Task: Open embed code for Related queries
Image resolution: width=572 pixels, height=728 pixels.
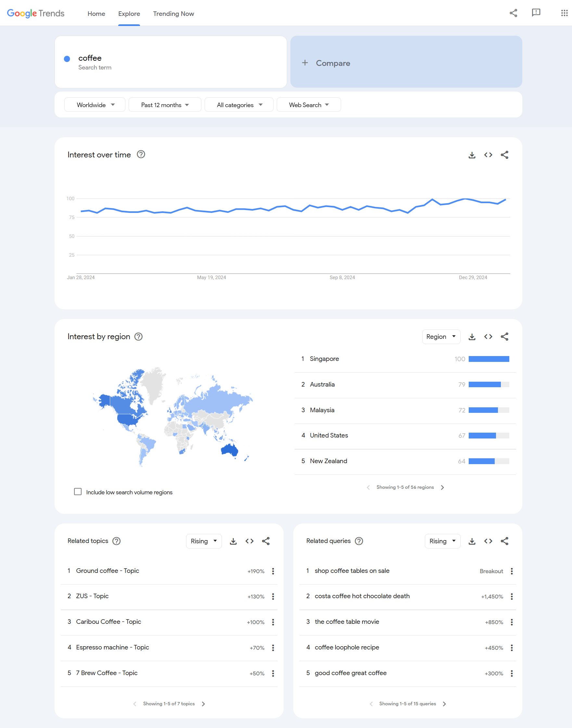Action: [488, 541]
